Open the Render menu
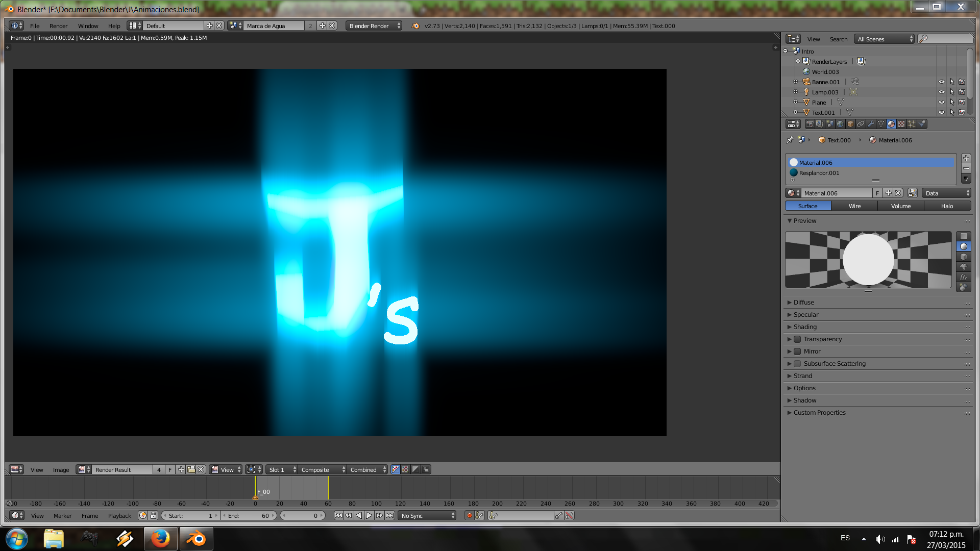This screenshot has width=980, height=551. (58, 26)
